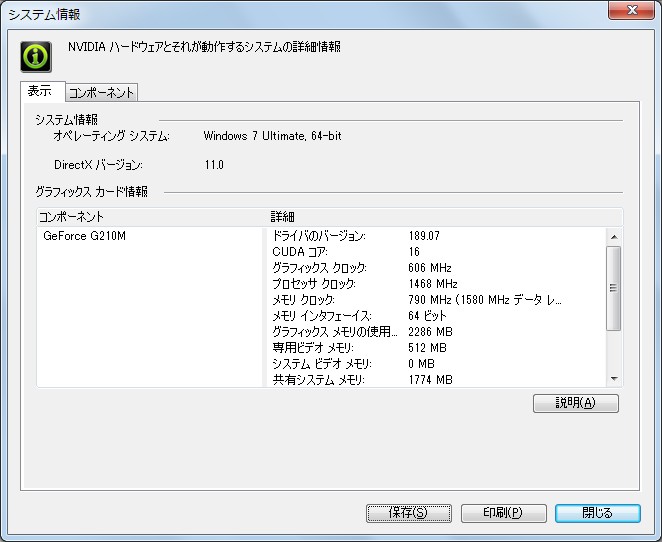Select GeForce G210M in component list
662x542 pixels.
(84, 236)
